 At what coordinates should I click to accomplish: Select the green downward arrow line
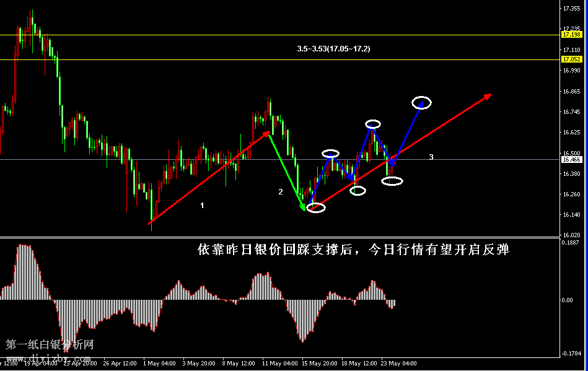[x=288, y=172]
